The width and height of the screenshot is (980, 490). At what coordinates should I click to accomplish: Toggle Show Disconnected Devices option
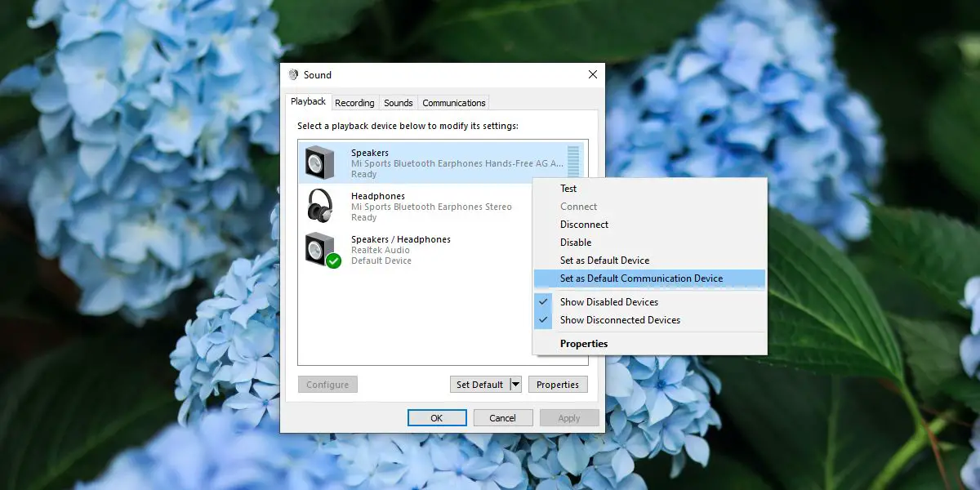click(649, 320)
